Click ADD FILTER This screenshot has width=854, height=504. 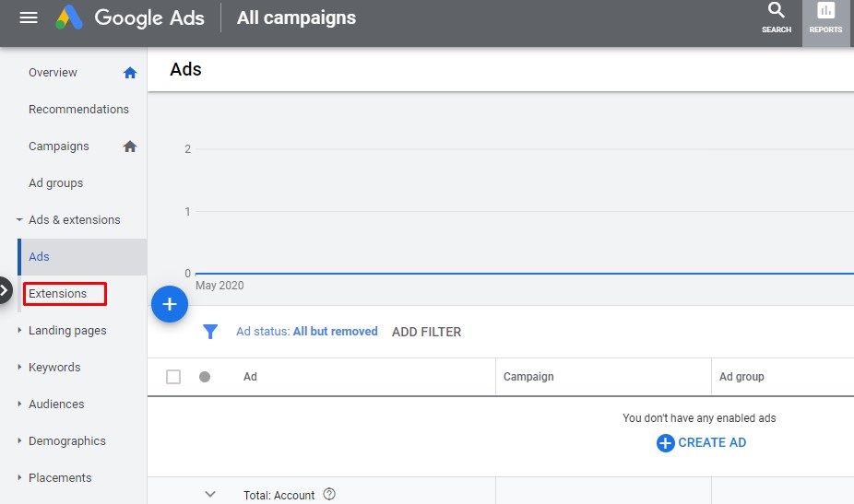426,332
